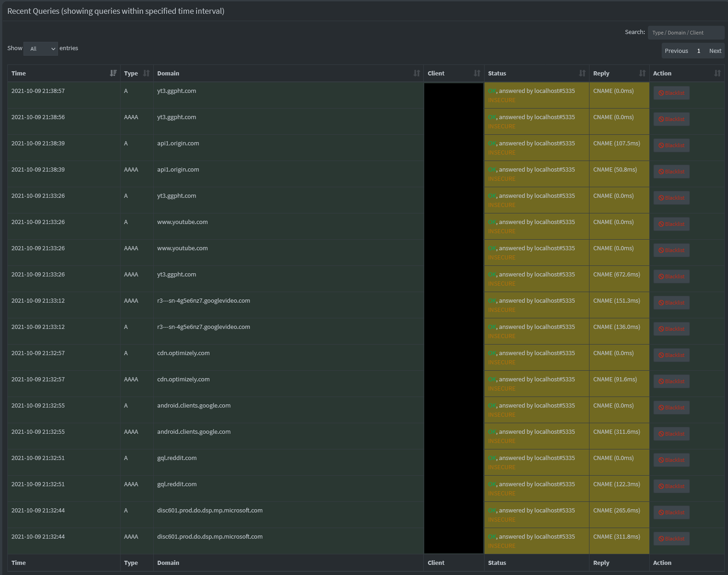Sort replies using the Reply sort icon
The image size is (728, 575).
[642, 73]
